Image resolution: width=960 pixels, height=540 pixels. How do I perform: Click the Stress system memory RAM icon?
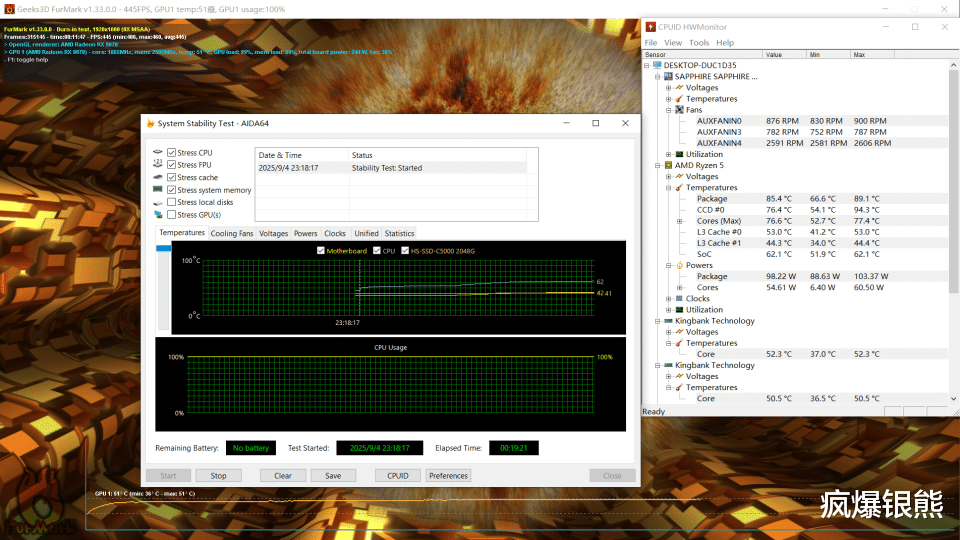click(158, 190)
